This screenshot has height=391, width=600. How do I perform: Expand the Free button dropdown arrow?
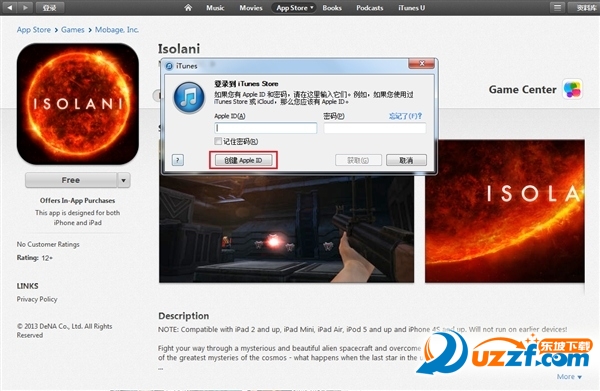(124, 180)
